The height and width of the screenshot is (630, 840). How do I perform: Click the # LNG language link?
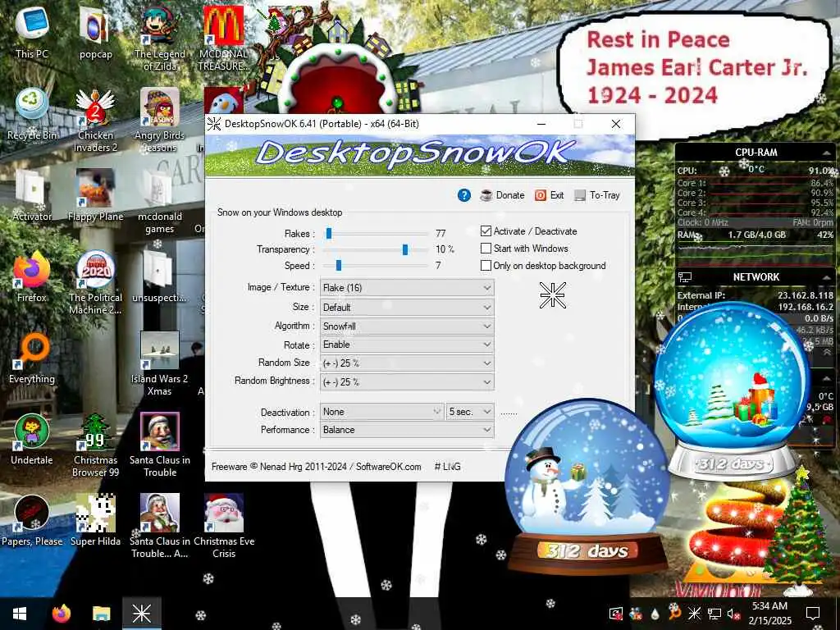447,467
